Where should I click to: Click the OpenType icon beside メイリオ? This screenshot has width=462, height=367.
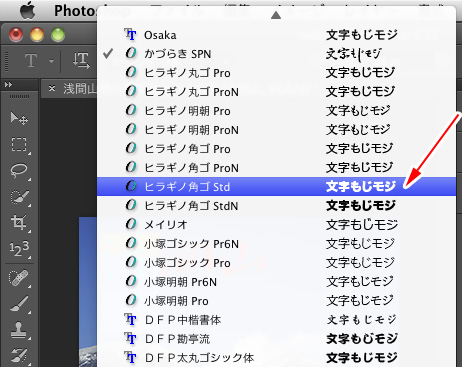click(x=131, y=224)
